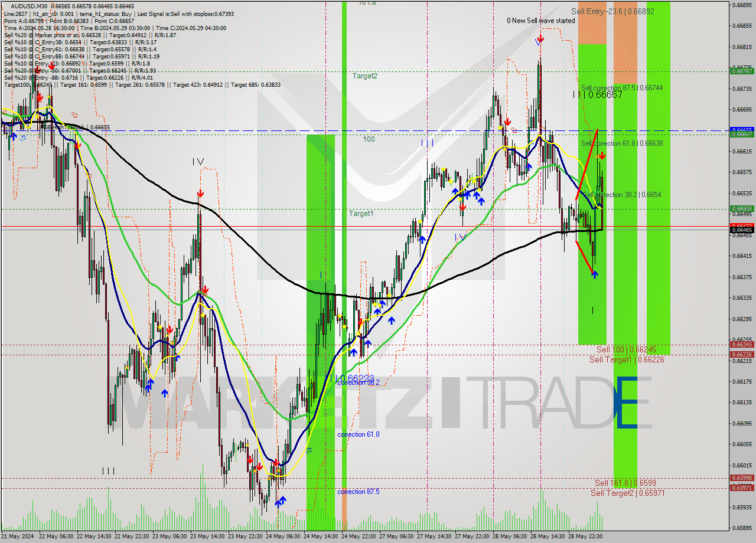Click the 0.66575 price axis label
756x543 pixels.
(742, 172)
